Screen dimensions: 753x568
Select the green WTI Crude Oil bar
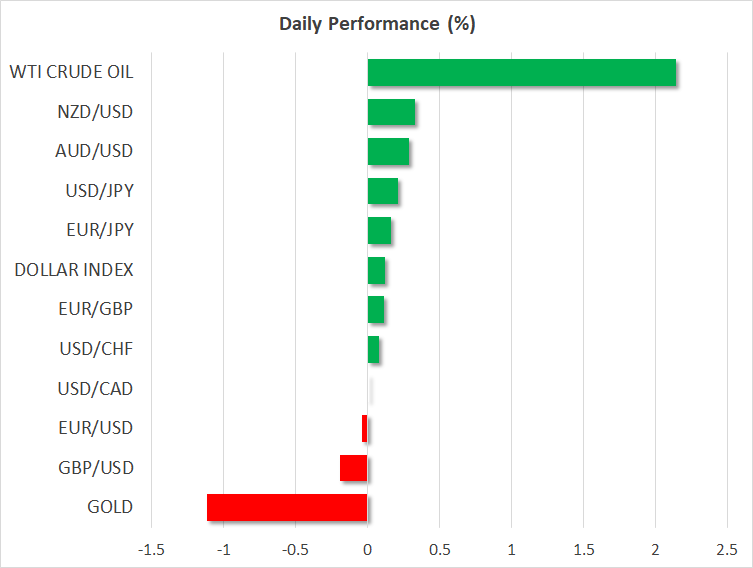(521, 73)
